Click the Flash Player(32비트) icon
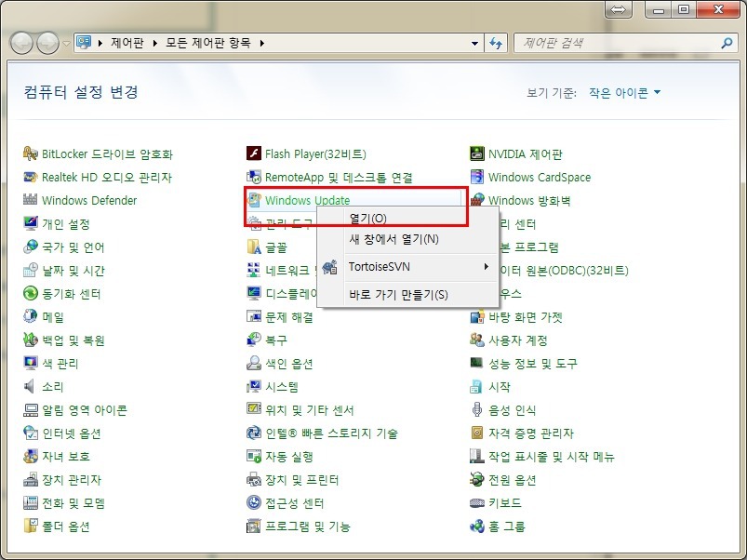Viewport: 747px width, 560px height. click(x=254, y=153)
